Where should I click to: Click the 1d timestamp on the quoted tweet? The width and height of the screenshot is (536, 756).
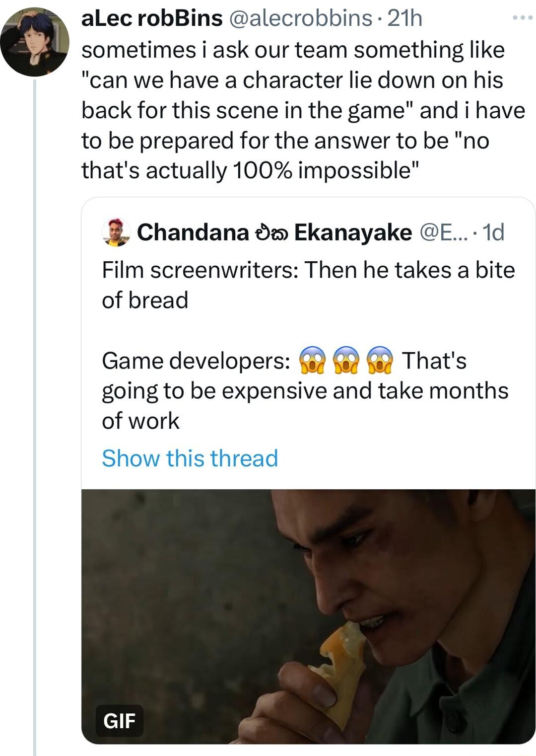click(x=493, y=233)
